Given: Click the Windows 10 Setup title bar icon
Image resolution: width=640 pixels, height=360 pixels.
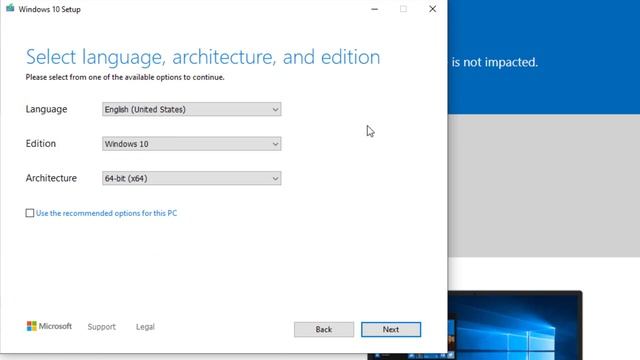Looking at the screenshot, I should tap(10, 8).
